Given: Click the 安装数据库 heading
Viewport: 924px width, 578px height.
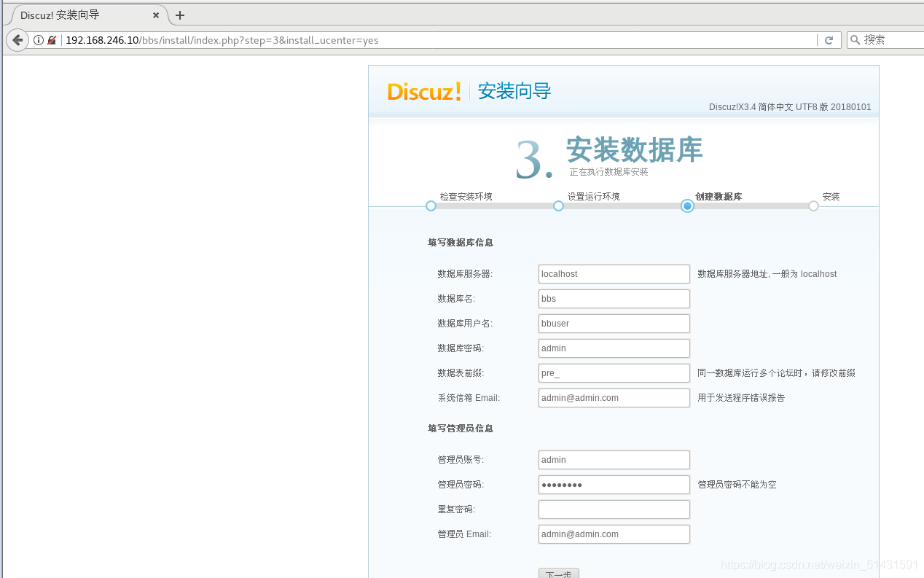Looking at the screenshot, I should coord(634,149).
